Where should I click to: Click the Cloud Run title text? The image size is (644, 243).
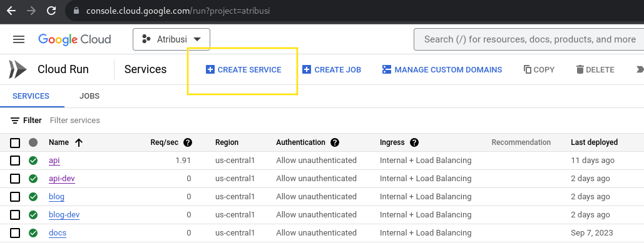63,69
